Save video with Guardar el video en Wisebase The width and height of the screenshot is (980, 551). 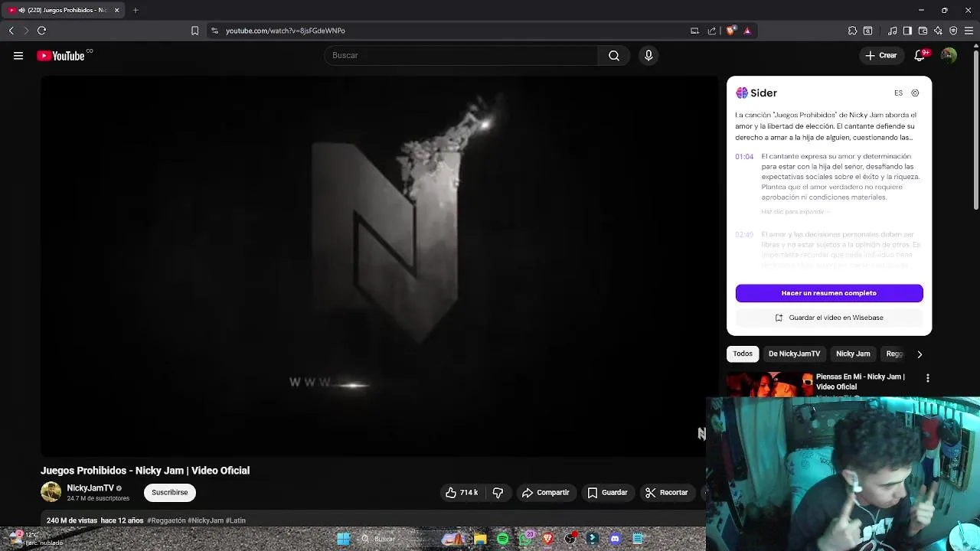point(829,318)
